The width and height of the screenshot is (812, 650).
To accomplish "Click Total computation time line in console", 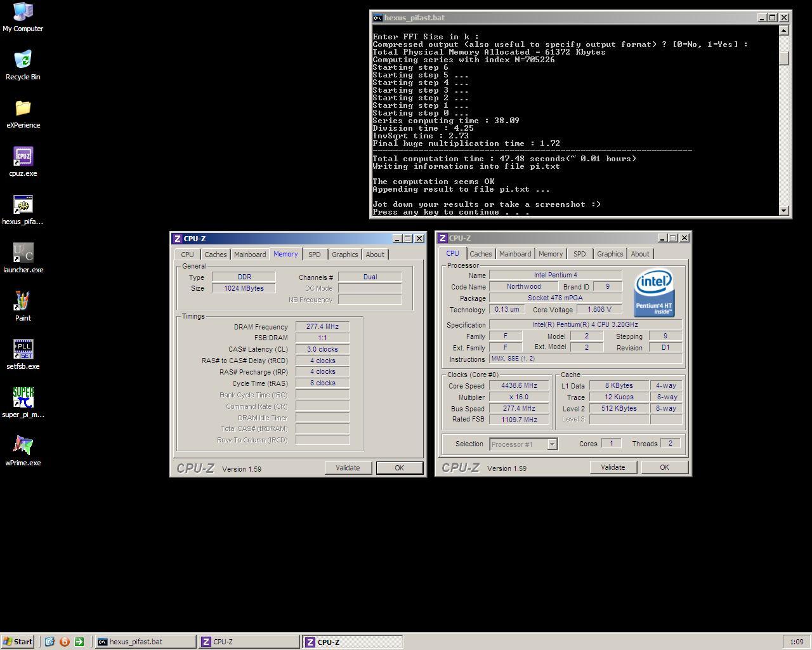I will point(504,159).
